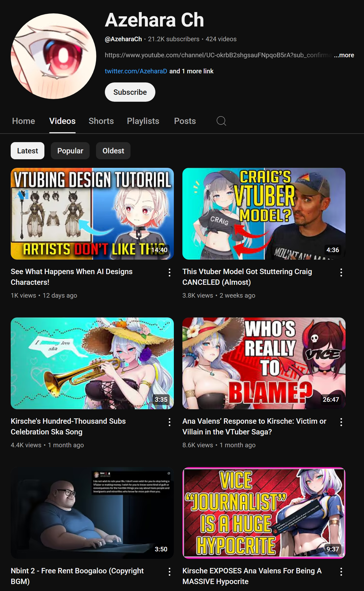
Task: Click the '@AzeharaCh' channel handle text
Action: 123,39
